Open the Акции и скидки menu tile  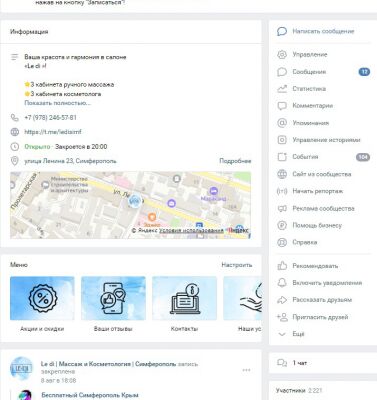coord(42,304)
